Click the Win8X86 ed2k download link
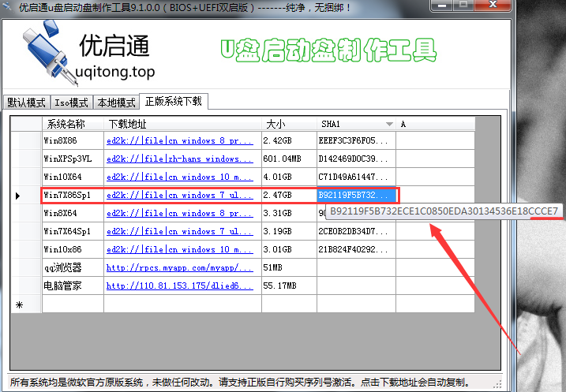The image size is (566, 392). [179, 140]
